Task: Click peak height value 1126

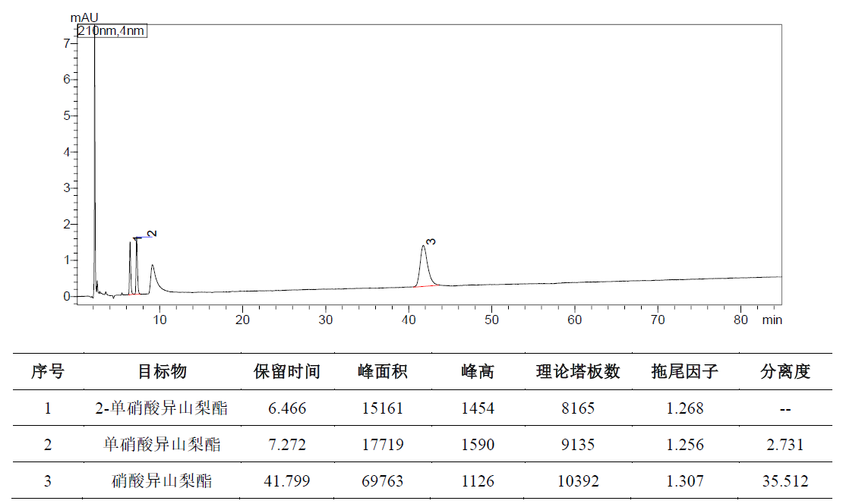Action: 478,480
